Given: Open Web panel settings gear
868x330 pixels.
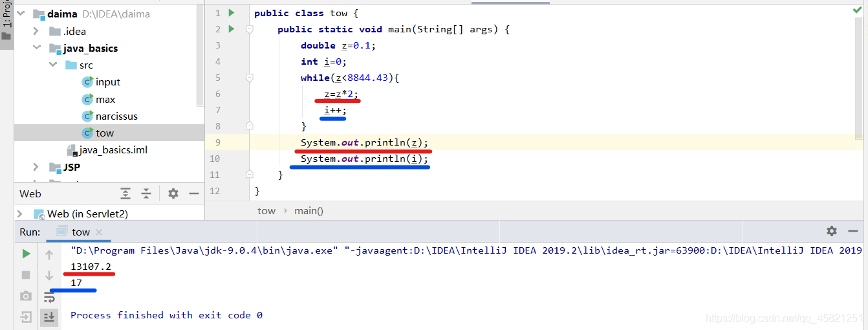Looking at the screenshot, I should [173, 193].
